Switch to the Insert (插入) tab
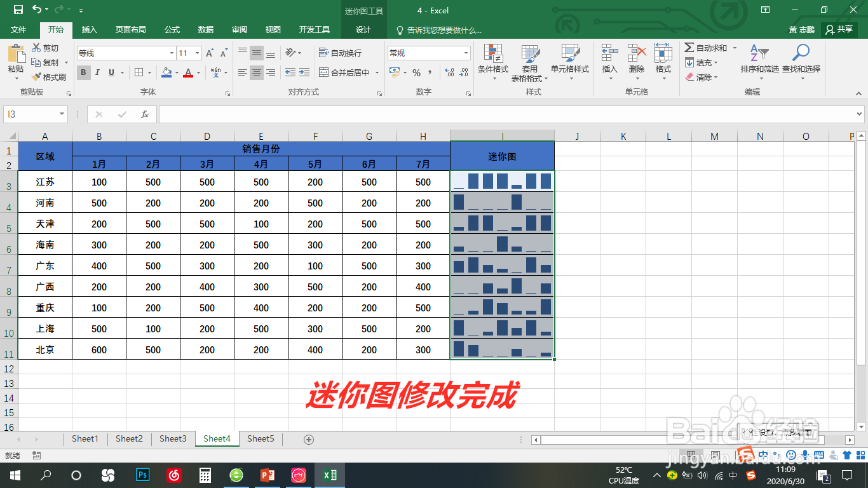 click(x=90, y=30)
